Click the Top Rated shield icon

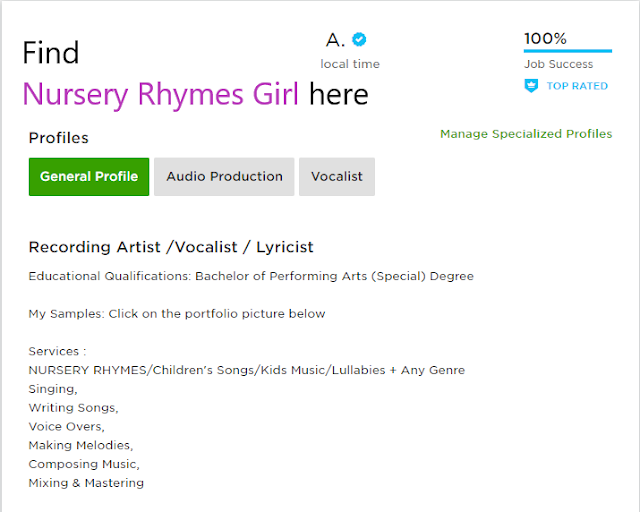coord(531,86)
